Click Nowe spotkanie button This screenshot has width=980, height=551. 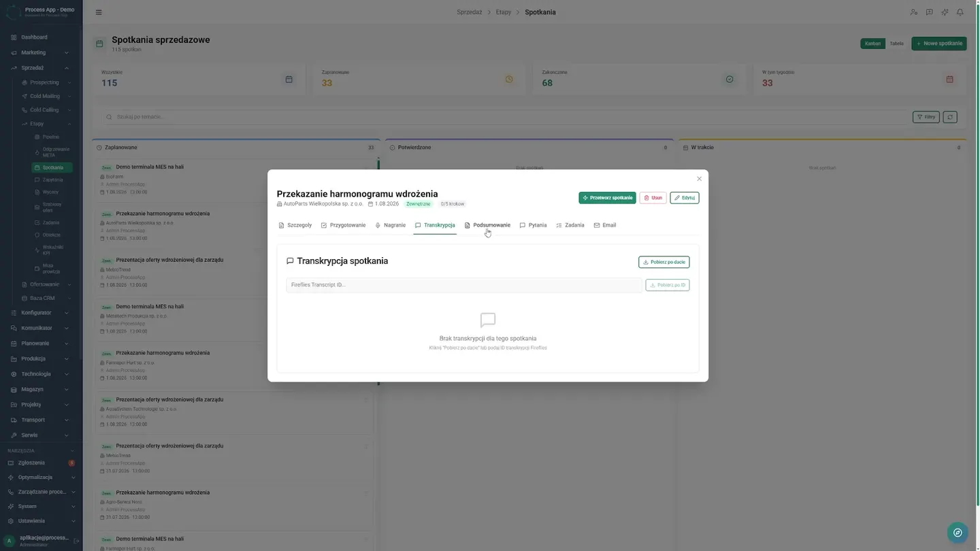[x=939, y=44]
